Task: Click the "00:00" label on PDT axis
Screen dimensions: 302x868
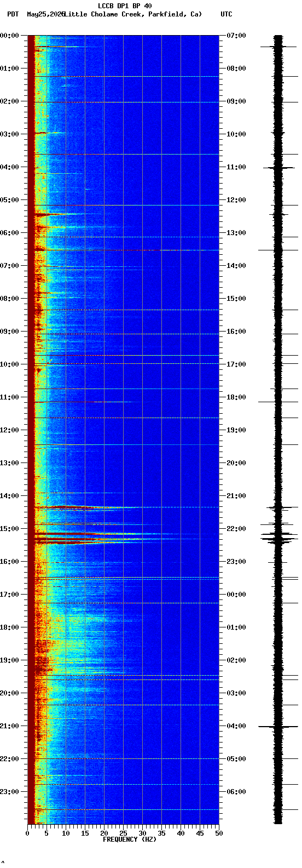Action: (9, 36)
